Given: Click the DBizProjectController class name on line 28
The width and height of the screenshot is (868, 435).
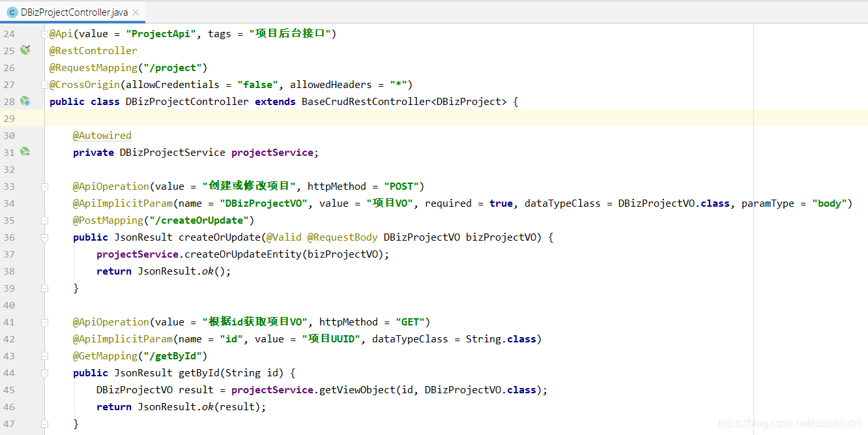Looking at the screenshot, I should 187,101.
